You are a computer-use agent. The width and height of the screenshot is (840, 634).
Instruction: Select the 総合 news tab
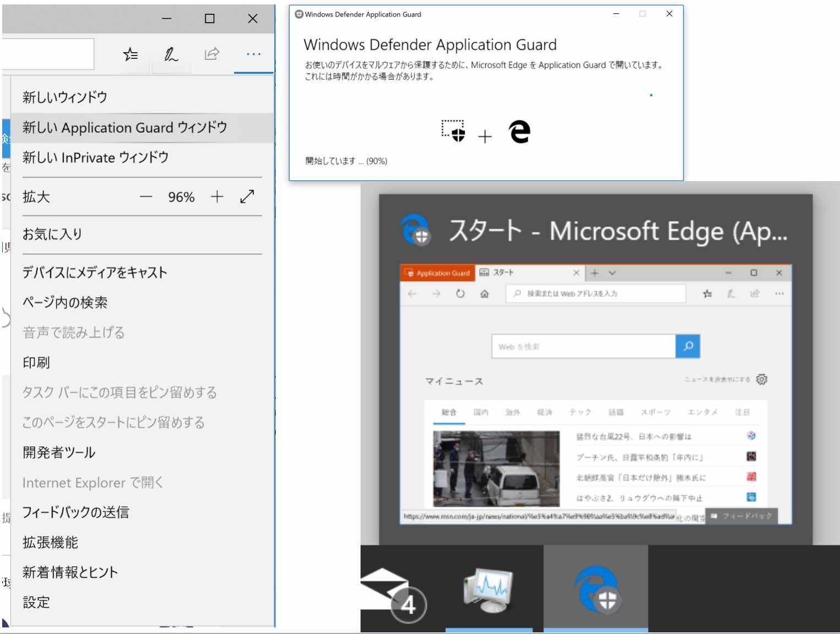click(449, 412)
